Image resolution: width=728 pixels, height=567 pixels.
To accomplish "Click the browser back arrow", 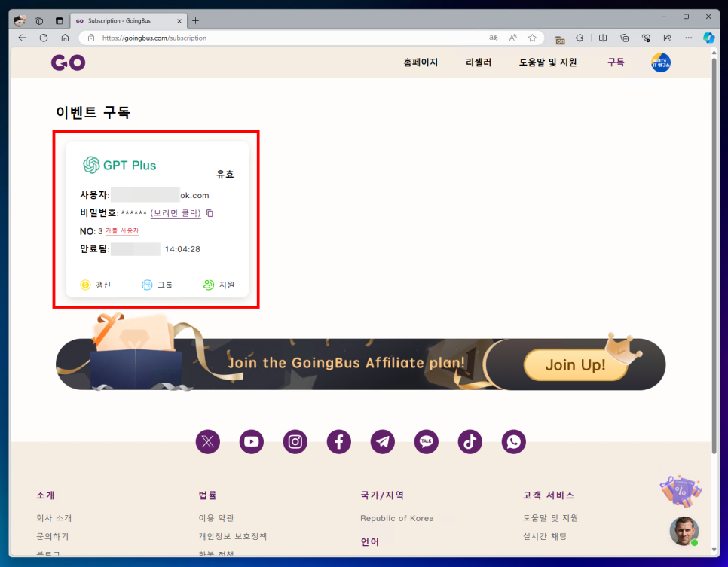I will (23, 38).
